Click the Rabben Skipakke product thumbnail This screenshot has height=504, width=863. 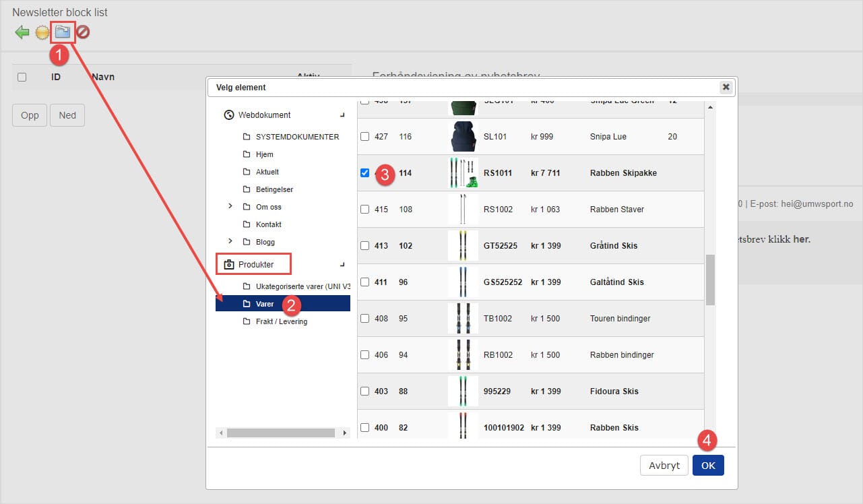[x=463, y=173]
